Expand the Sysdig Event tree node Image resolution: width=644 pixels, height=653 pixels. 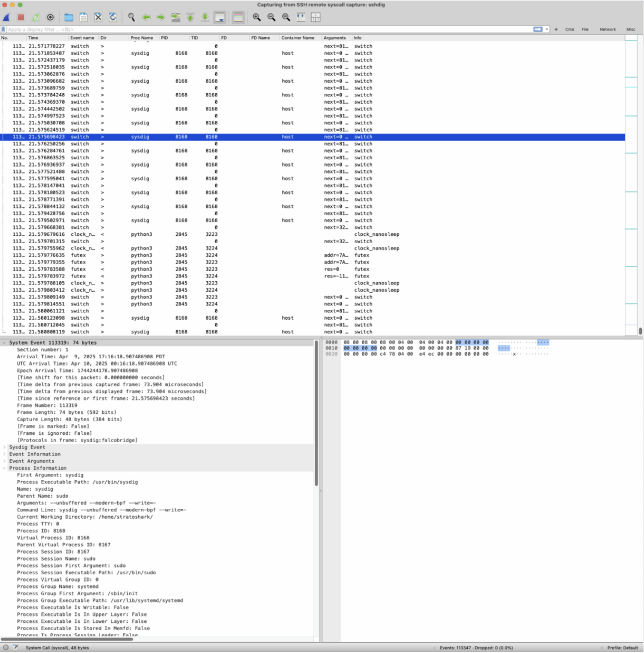pos(5,447)
